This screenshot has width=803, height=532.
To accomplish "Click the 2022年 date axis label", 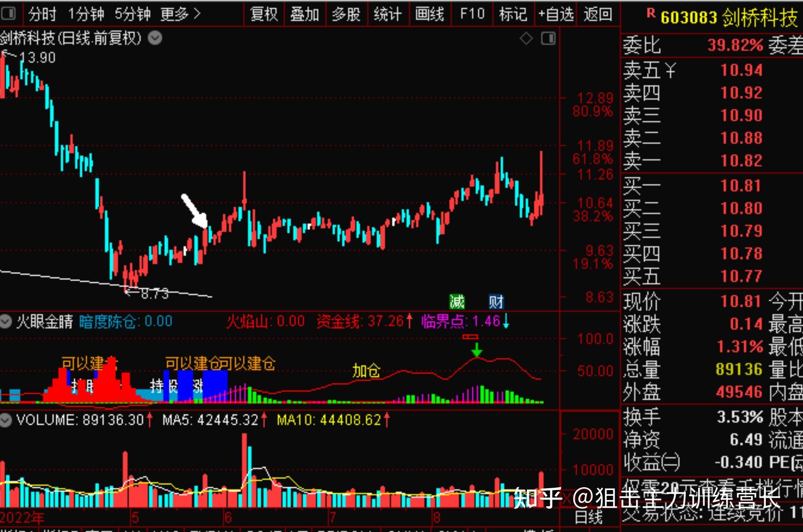I will pyautogui.click(x=22, y=518).
